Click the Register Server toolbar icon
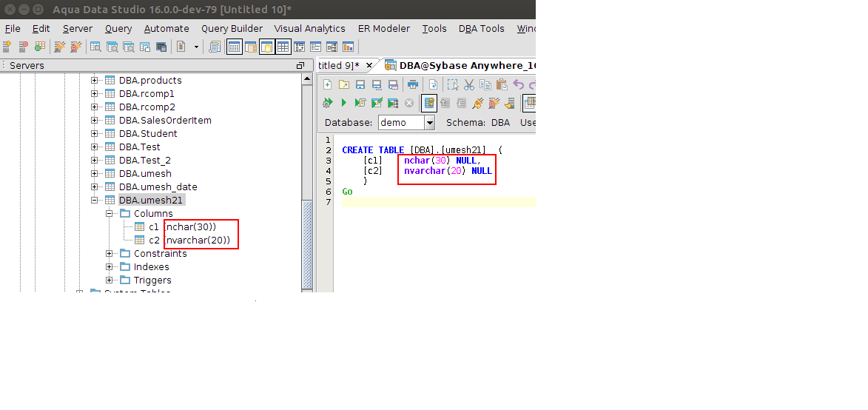 7,47
